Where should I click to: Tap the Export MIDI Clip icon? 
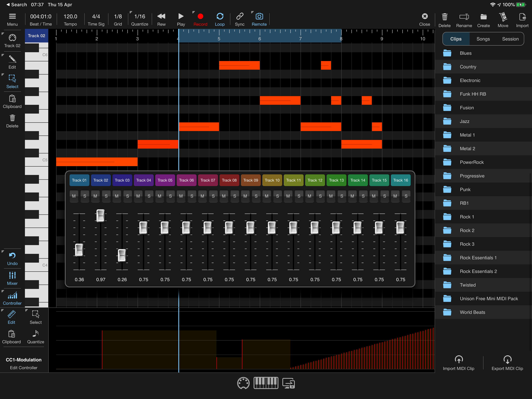click(x=507, y=359)
